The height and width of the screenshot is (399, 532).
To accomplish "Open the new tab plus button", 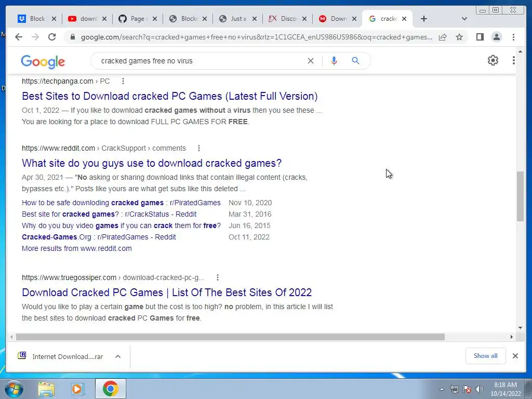I will pos(424,19).
